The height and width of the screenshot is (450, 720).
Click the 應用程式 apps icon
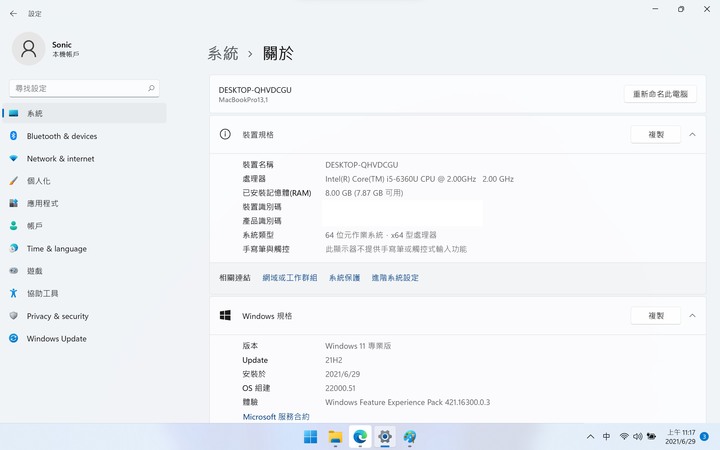pos(14,203)
